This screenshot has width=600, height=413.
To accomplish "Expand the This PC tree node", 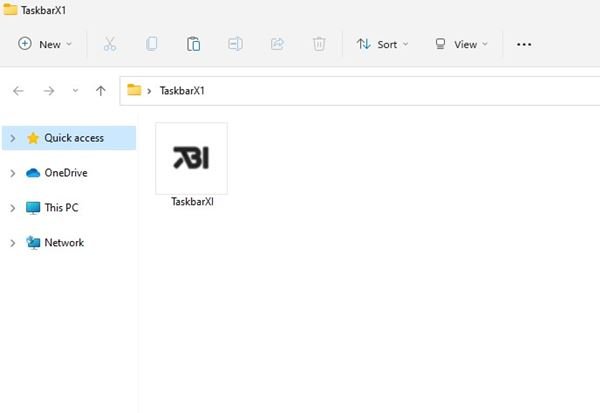I will [x=13, y=208].
